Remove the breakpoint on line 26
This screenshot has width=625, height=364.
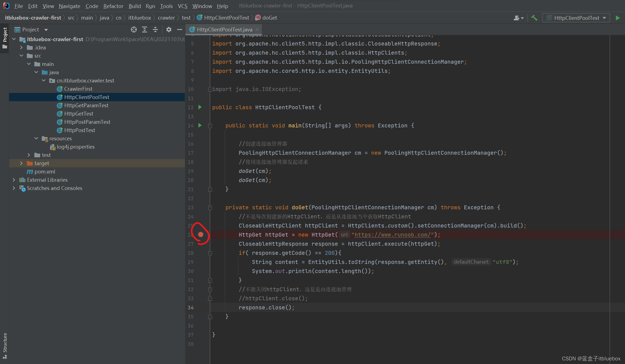coord(201,234)
